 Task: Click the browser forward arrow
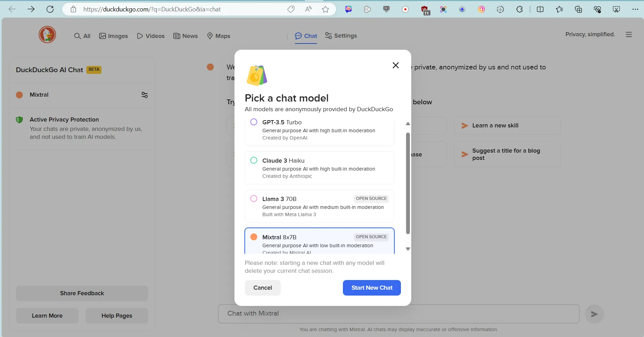coord(31,9)
